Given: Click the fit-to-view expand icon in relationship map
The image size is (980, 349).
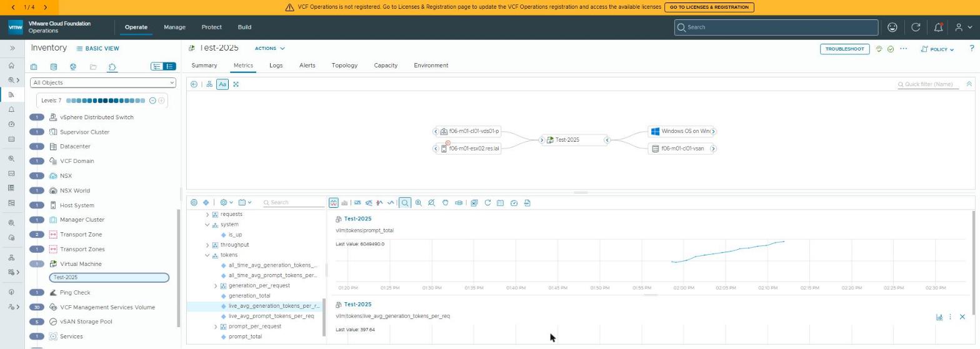Looking at the screenshot, I should [236, 84].
